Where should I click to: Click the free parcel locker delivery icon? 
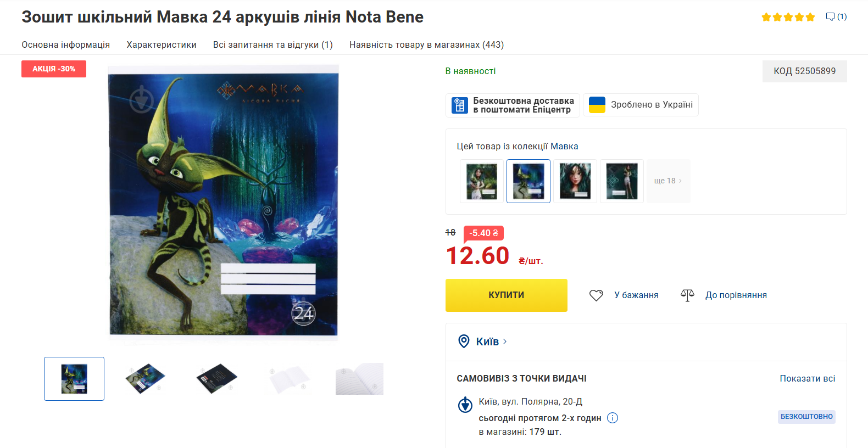click(460, 105)
